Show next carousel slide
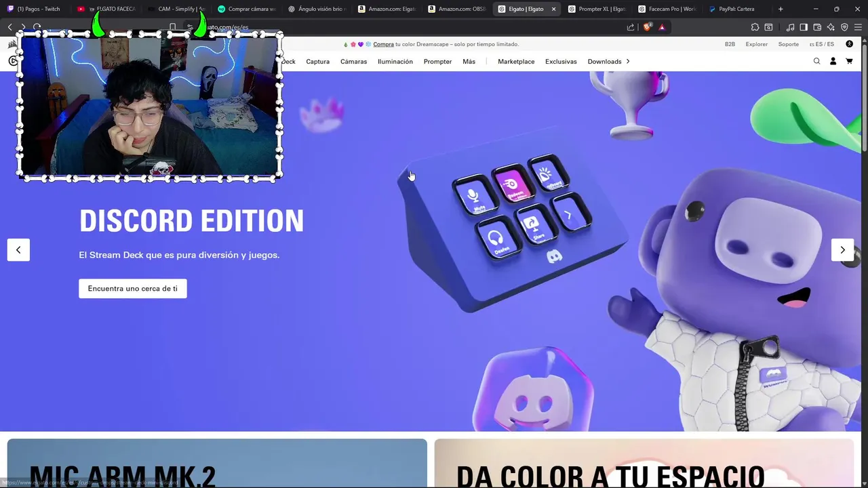The image size is (868, 488). click(842, 249)
